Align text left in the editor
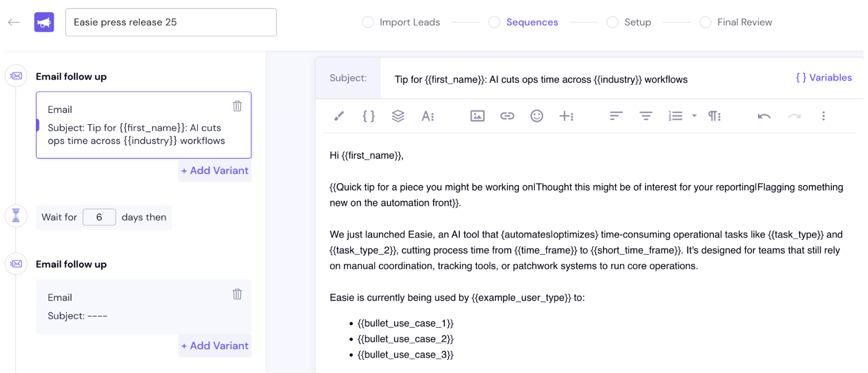Screen dimensions: 868x373 point(616,116)
